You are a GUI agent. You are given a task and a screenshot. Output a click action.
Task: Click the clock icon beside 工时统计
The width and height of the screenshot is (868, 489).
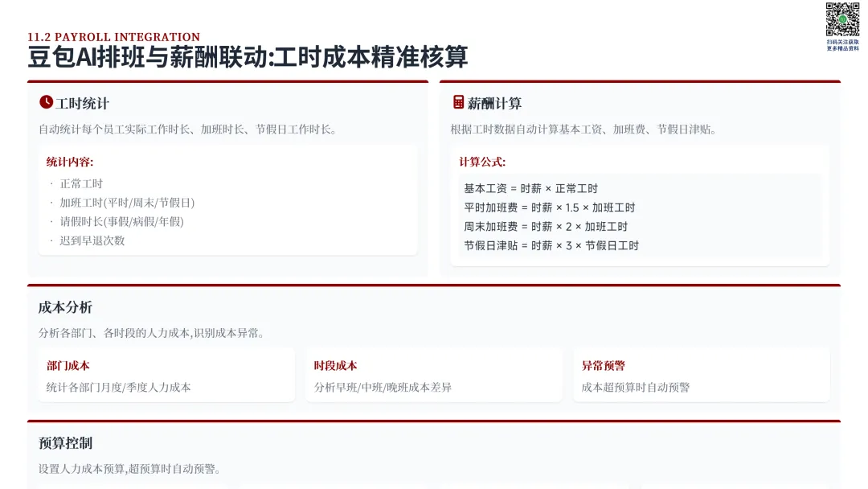46,102
